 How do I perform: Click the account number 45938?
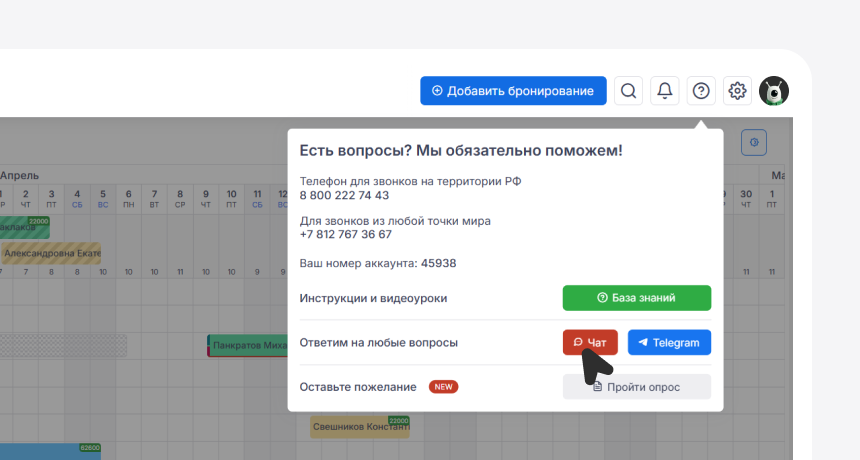click(438, 263)
